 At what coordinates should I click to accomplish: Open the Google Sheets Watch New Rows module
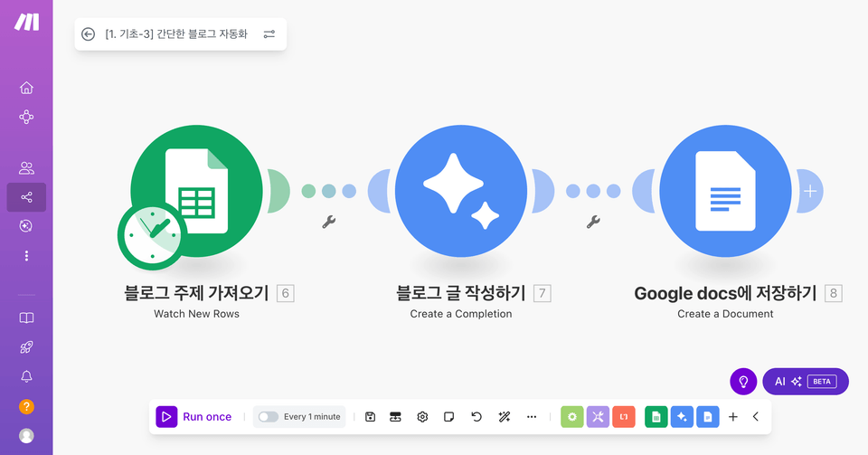click(x=196, y=191)
